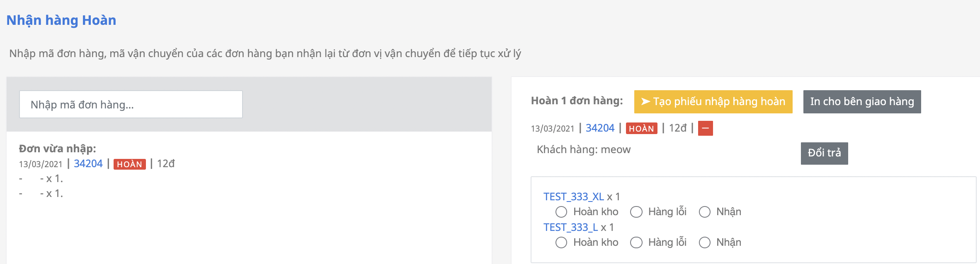Click In cho bên giao hàng button

[x=862, y=102]
